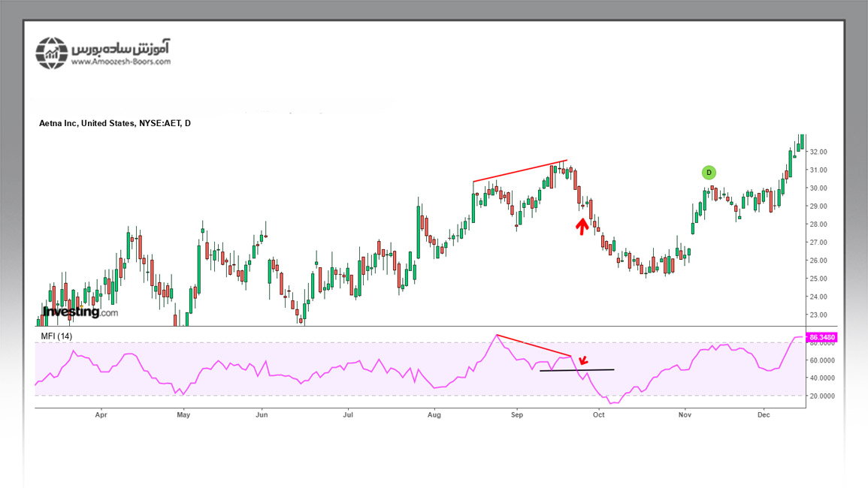Image resolution: width=868 pixels, height=488 pixels.
Task: Click the Investing.com watermark logo
Action: coord(80,312)
